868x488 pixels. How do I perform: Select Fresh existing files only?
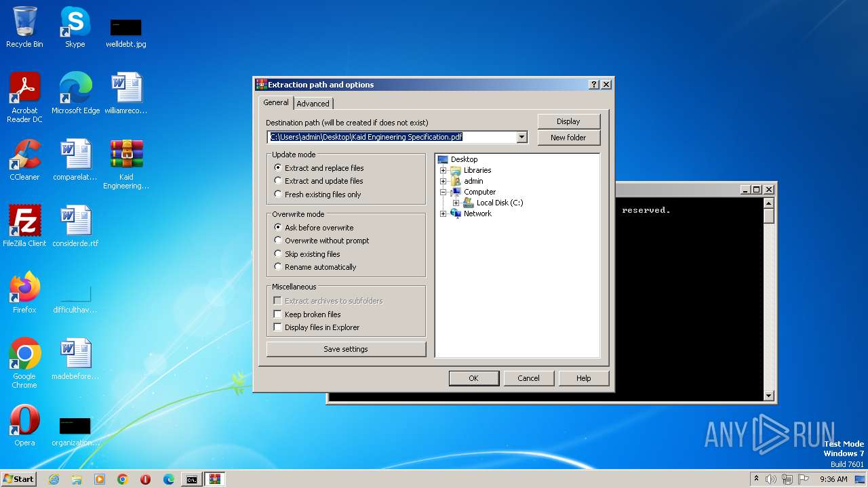317,195
